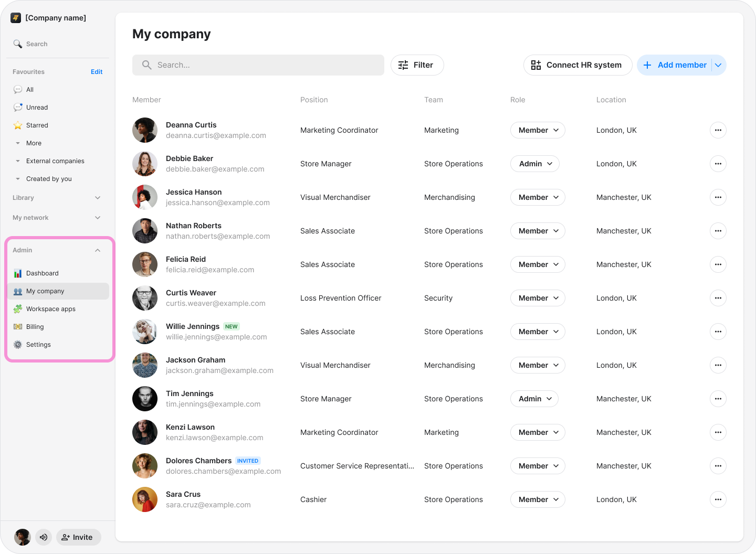The image size is (756, 554).
Task: Click the Team column header
Action: pyautogui.click(x=434, y=100)
